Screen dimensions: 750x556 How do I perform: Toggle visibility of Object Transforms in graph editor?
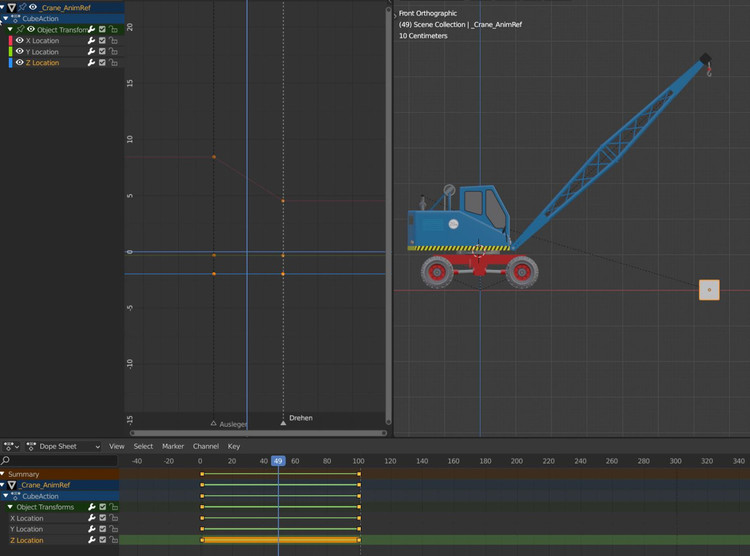pos(31,29)
